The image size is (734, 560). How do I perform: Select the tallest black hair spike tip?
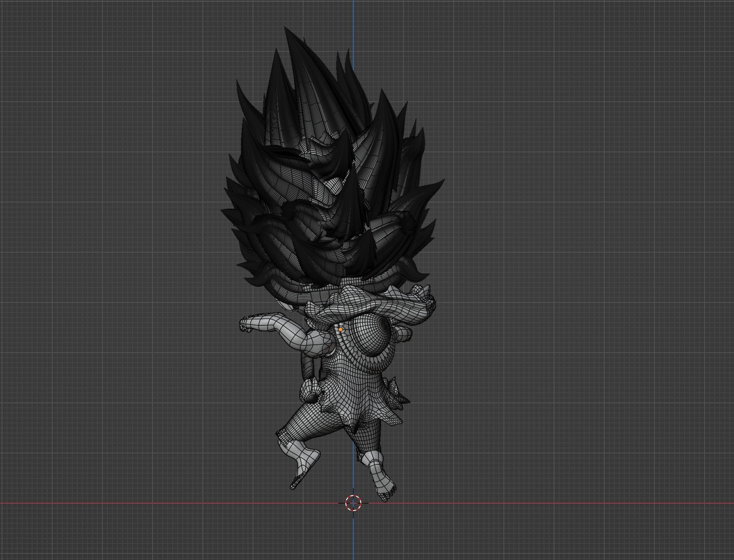point(286,29)
